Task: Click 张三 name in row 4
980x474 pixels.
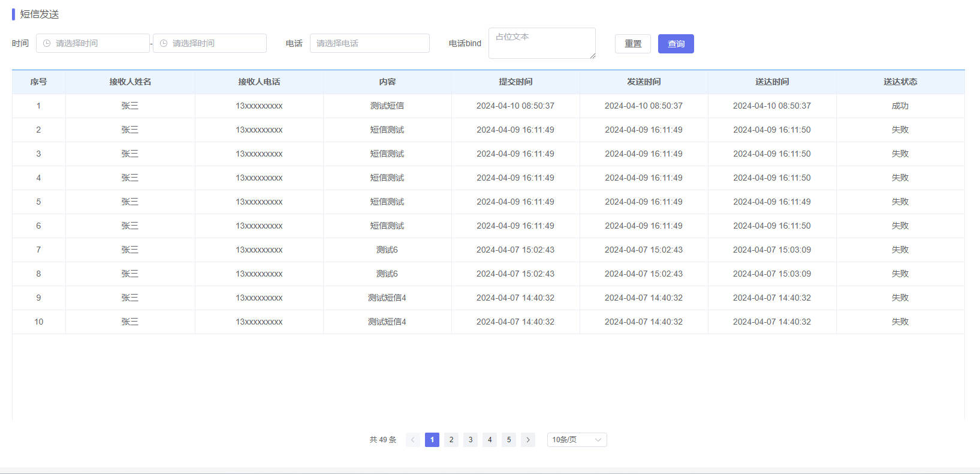Action: click(x=130, y=178)
